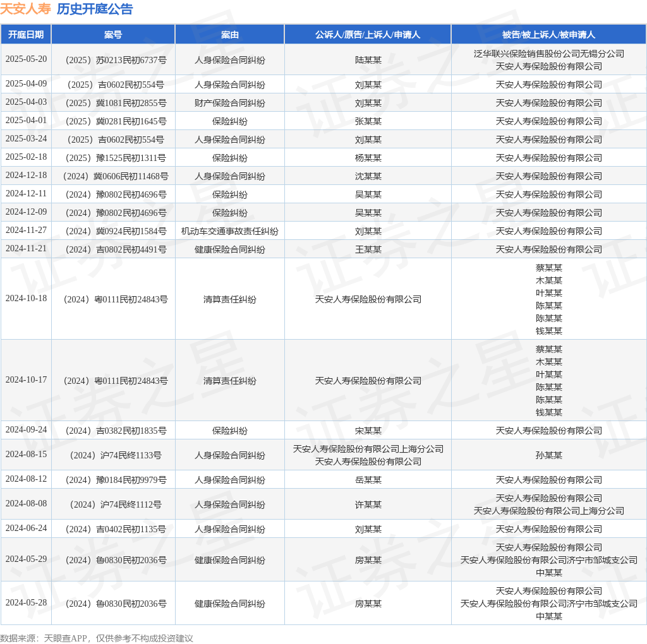Select the date 2024-08-08
The image size is (647, 644).
(x=26, y=504)
